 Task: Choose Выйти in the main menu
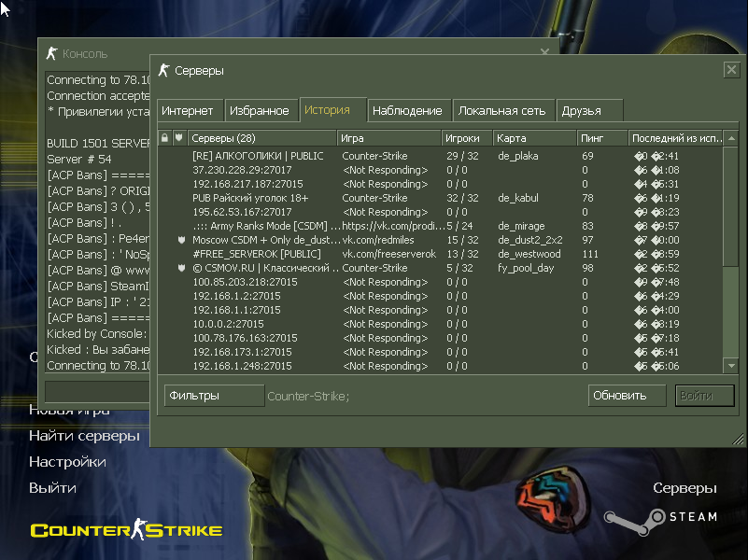pos(52,488)
